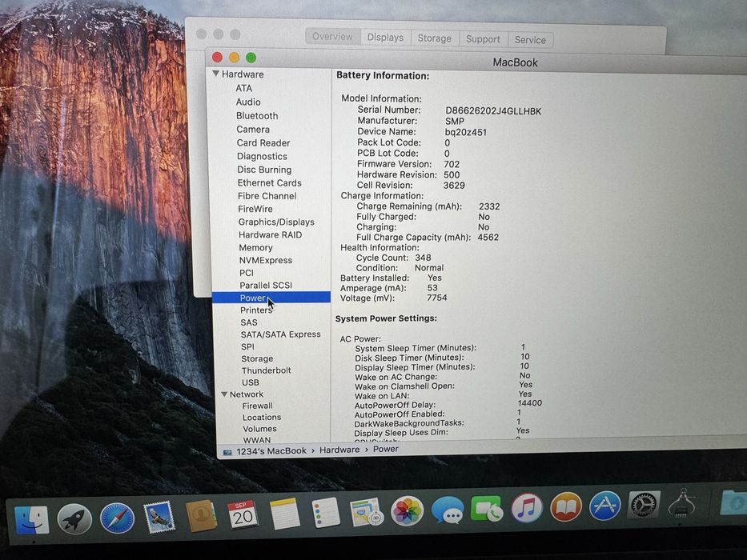Open iBooks orange book icon

coord(566,506)
